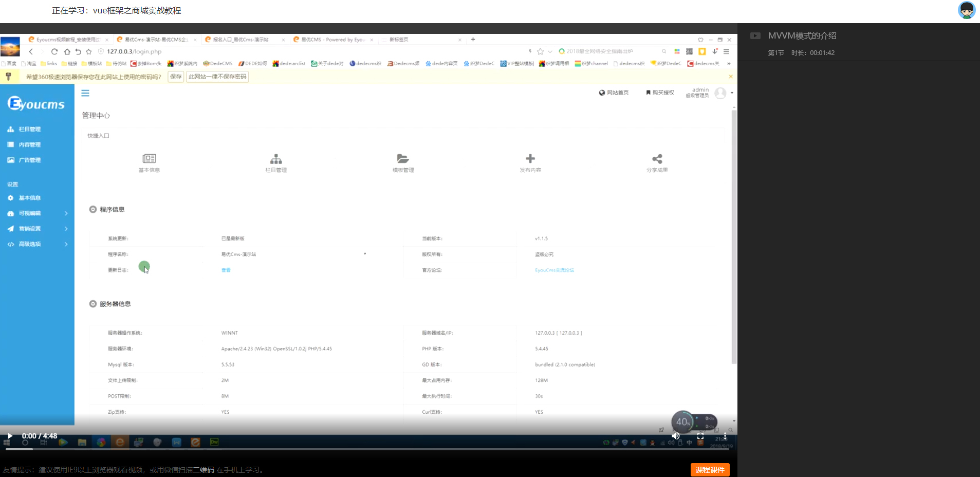980x477 pixels.
Task: Click the 栏目管理 sitemap quick entry icon
Action: click(276, 159)
